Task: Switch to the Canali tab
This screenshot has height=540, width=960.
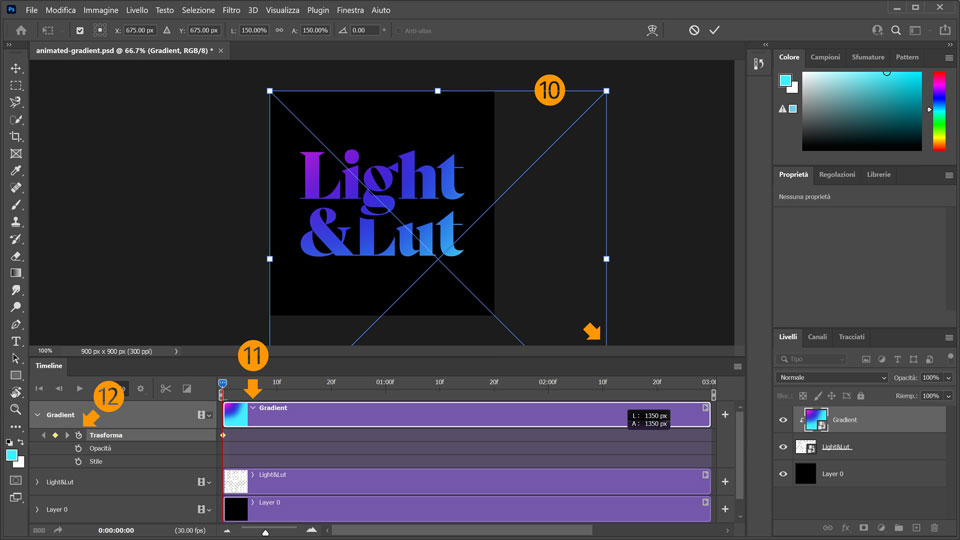Action: click(817, 336)
